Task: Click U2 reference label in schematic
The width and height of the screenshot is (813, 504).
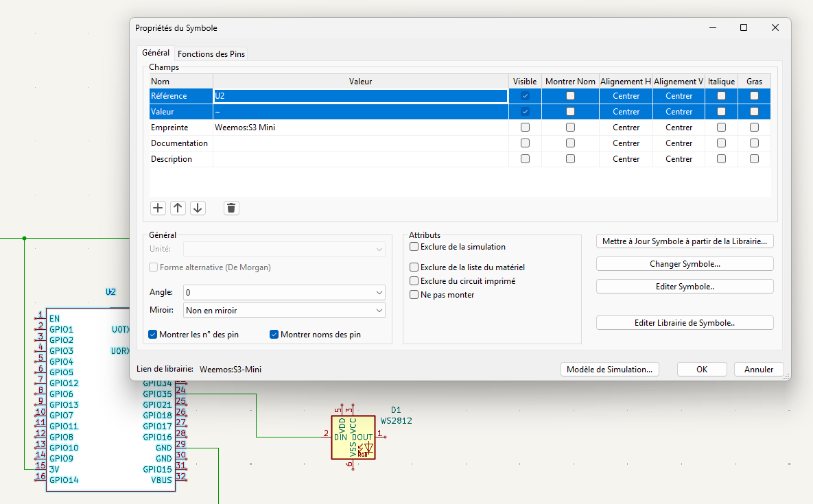Action: pos(110,292)
